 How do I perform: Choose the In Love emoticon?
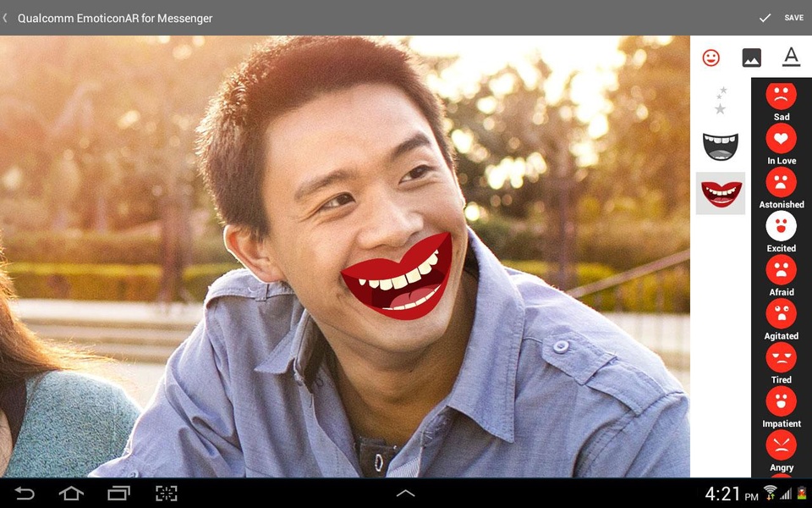pyautogui.click(x=781, y=138)
